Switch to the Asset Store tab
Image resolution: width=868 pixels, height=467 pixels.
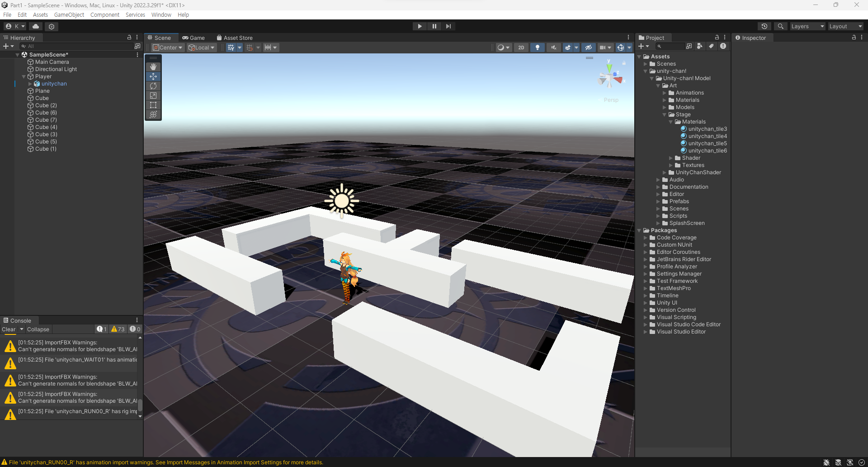(235, 38)
